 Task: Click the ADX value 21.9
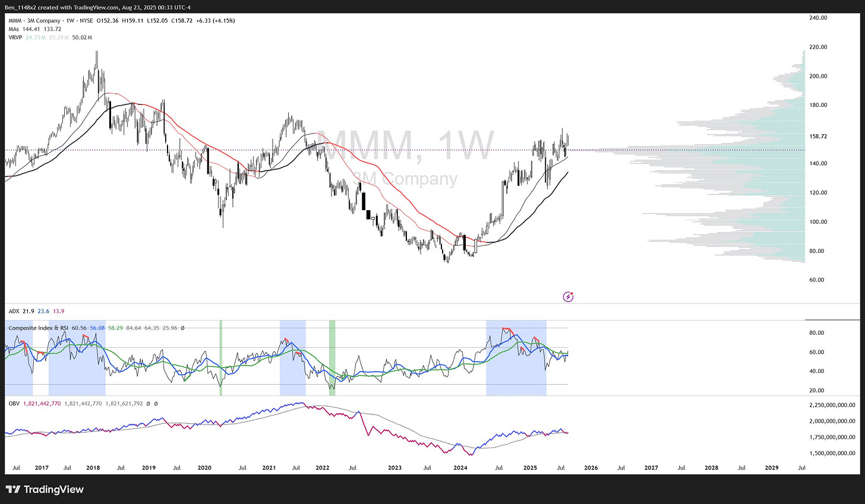point(28,311)
